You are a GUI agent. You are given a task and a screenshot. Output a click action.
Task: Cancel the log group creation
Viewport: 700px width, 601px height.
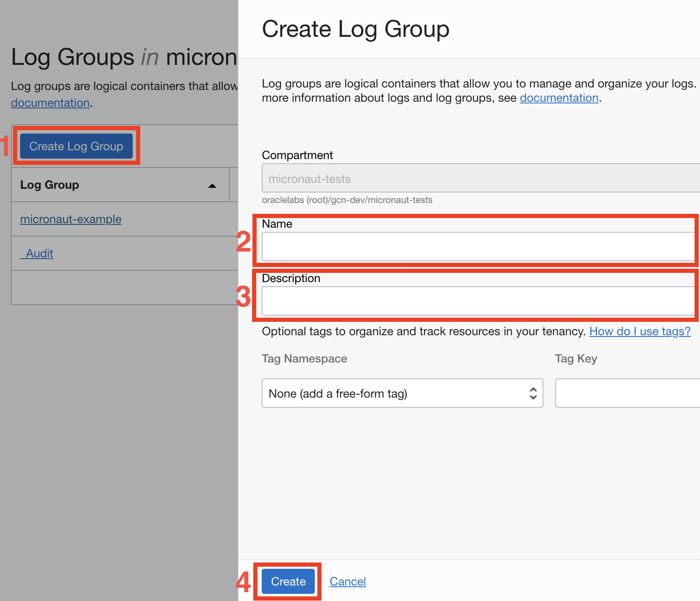347,581
